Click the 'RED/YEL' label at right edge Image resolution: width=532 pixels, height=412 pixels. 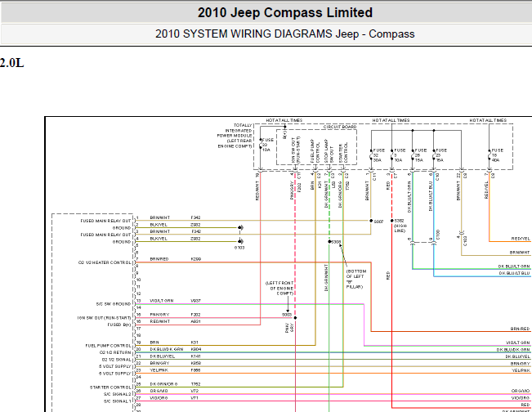pos(521,239)
